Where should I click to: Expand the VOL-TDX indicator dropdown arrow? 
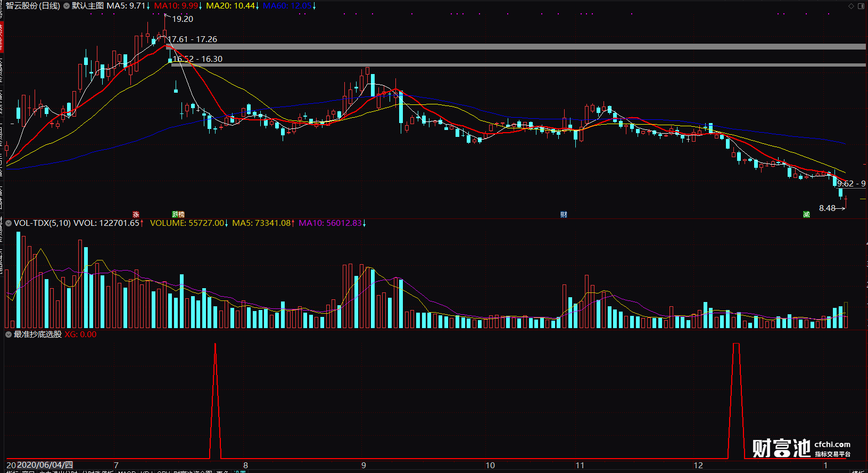(x=9, y=223)
